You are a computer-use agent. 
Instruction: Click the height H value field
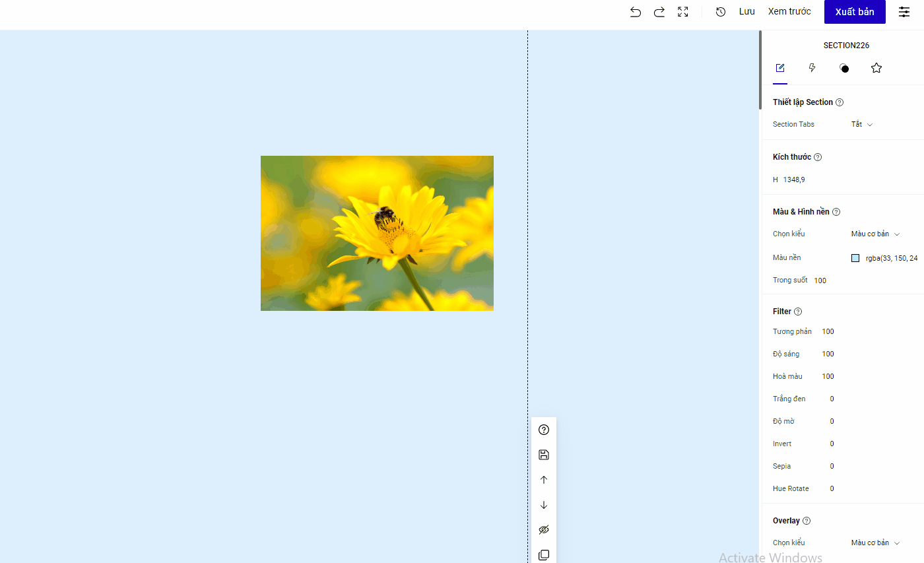click(794, 180)
